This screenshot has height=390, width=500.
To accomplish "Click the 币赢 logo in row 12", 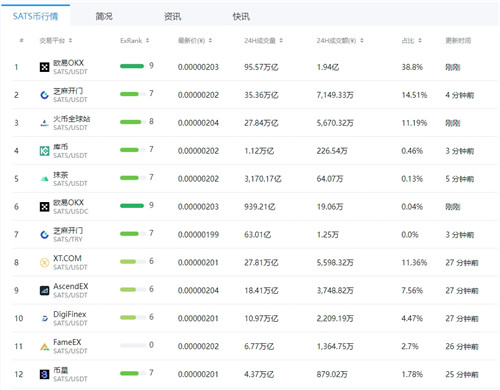I will tap(44, 374).
